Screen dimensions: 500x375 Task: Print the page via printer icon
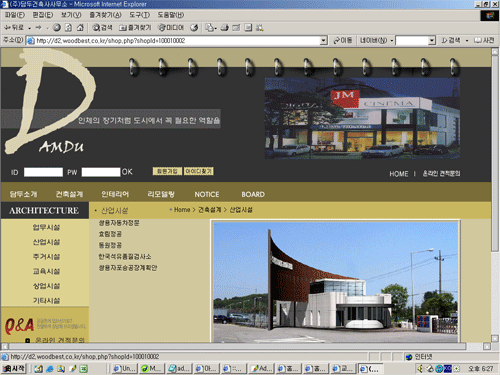225,28
